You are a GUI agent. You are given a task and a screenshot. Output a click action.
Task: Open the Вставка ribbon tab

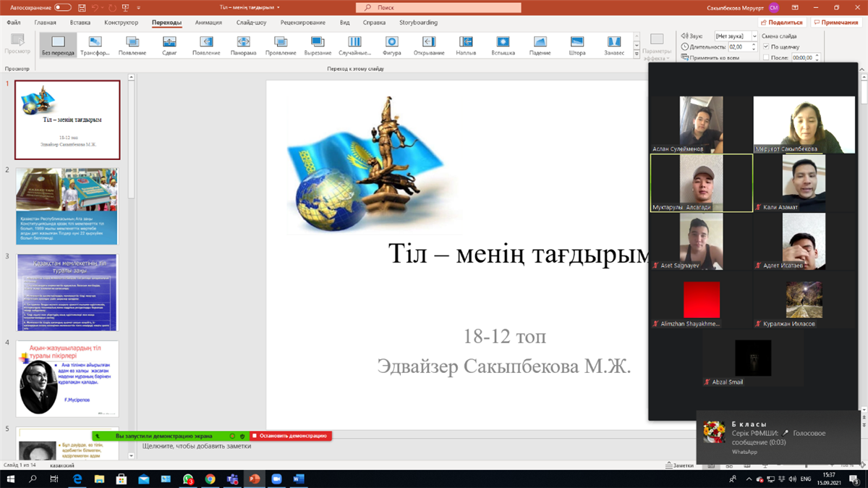point(80,22)
